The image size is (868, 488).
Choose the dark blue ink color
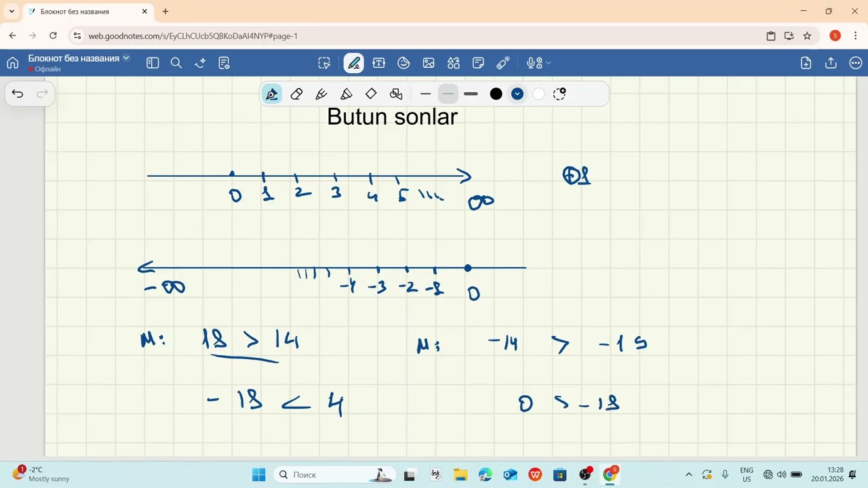pos(517,94)
